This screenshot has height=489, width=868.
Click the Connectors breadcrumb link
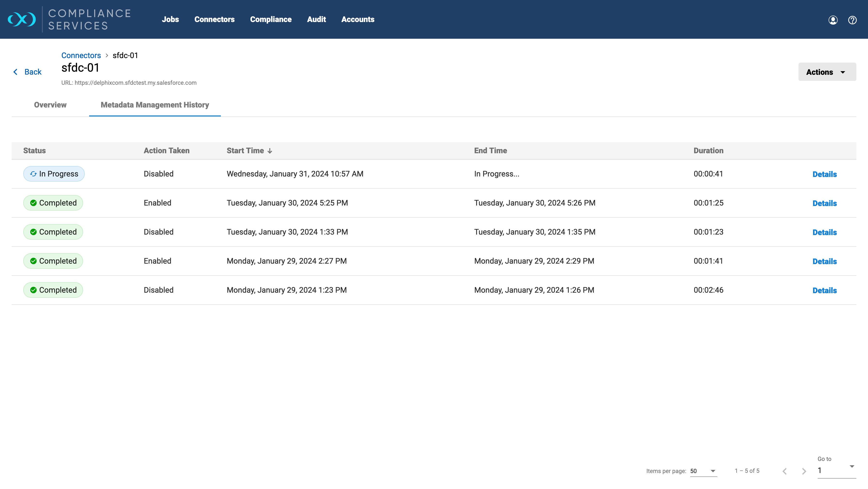pos(81,55)
